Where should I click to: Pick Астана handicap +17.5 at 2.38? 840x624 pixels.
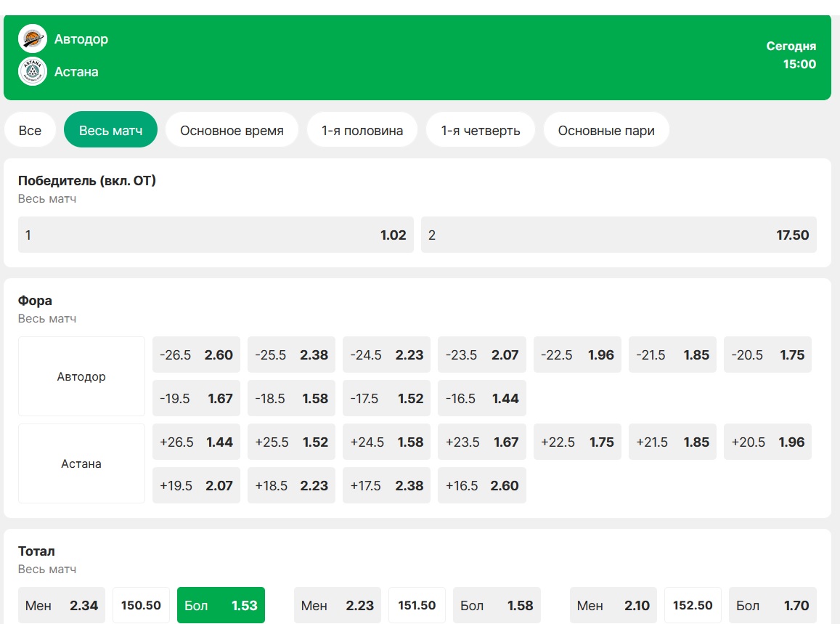click(x=387, y=485)
